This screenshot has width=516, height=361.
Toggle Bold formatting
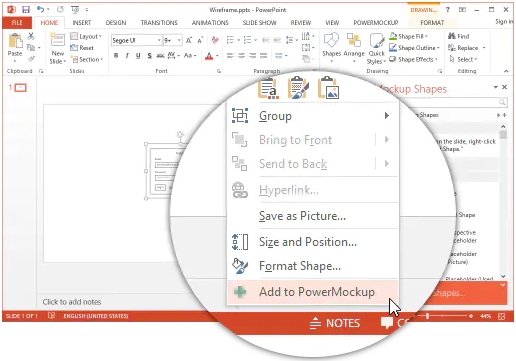[x=116, y=56]
